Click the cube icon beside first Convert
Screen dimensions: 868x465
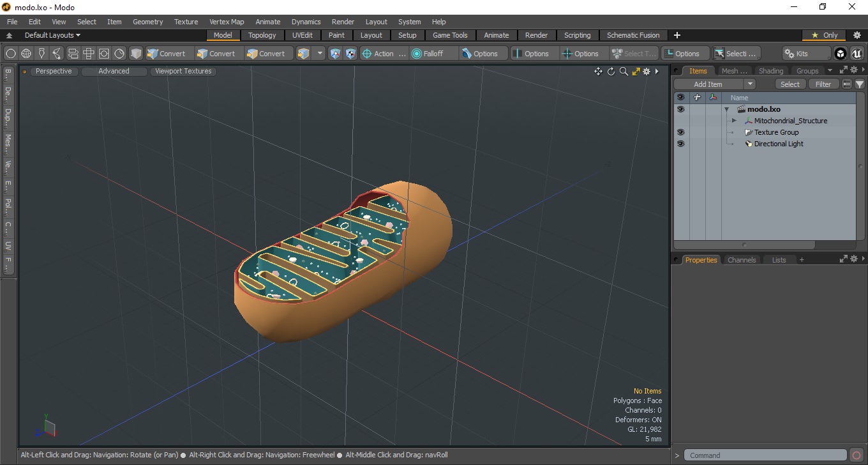(x=153, y=54)
